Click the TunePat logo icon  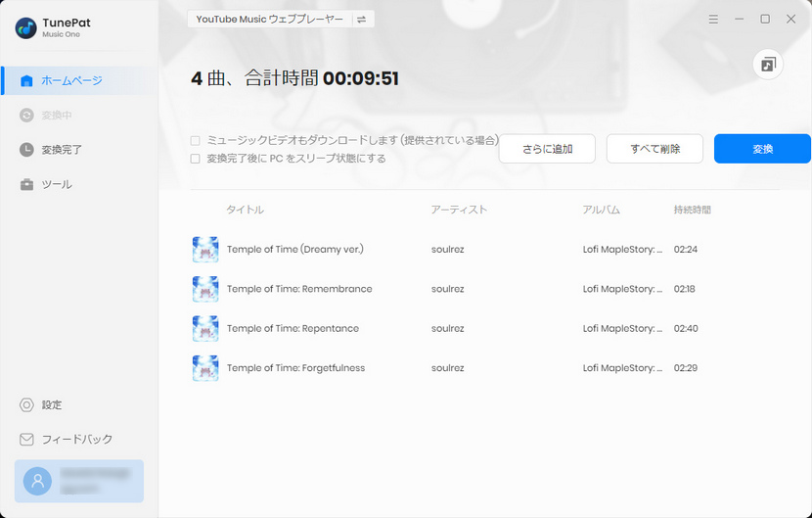click(x=25, y=28)
